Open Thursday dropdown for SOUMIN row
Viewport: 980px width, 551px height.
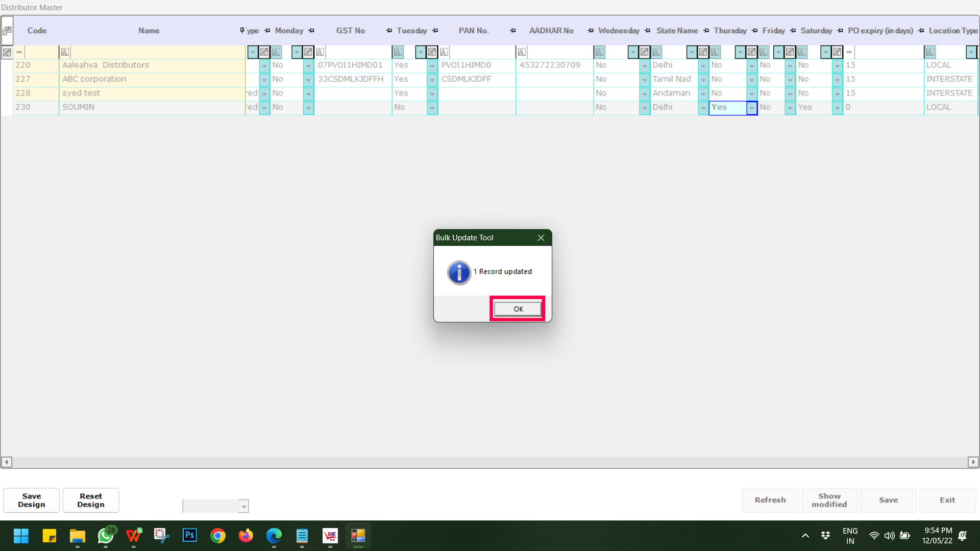pyautogui.click(x=751, y=108)
